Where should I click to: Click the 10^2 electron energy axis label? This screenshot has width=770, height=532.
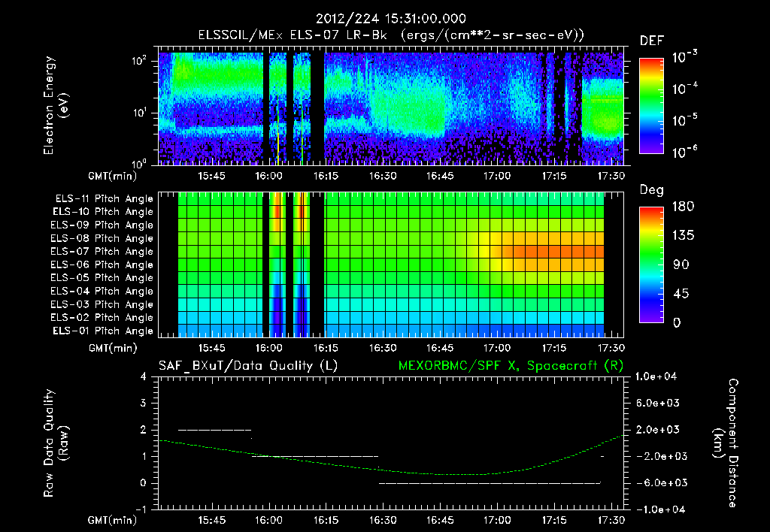click(x=139, y=61)
